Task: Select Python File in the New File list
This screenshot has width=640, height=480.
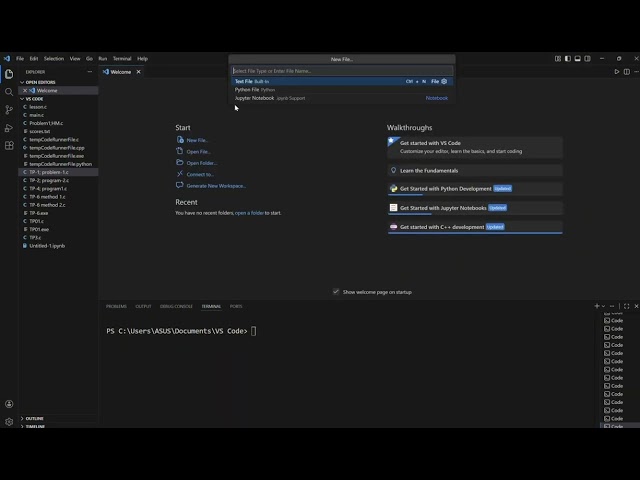Action: tap(342, 90)
